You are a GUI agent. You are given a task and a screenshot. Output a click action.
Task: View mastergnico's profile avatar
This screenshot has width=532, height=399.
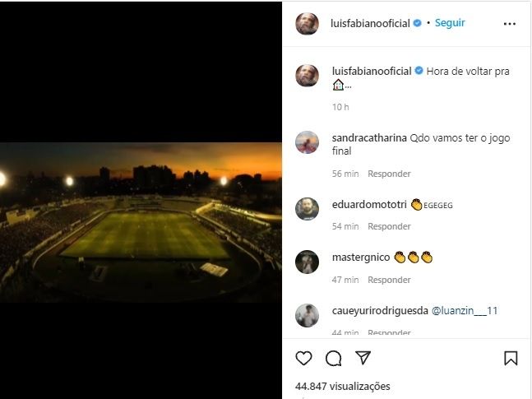pos(308,262)
